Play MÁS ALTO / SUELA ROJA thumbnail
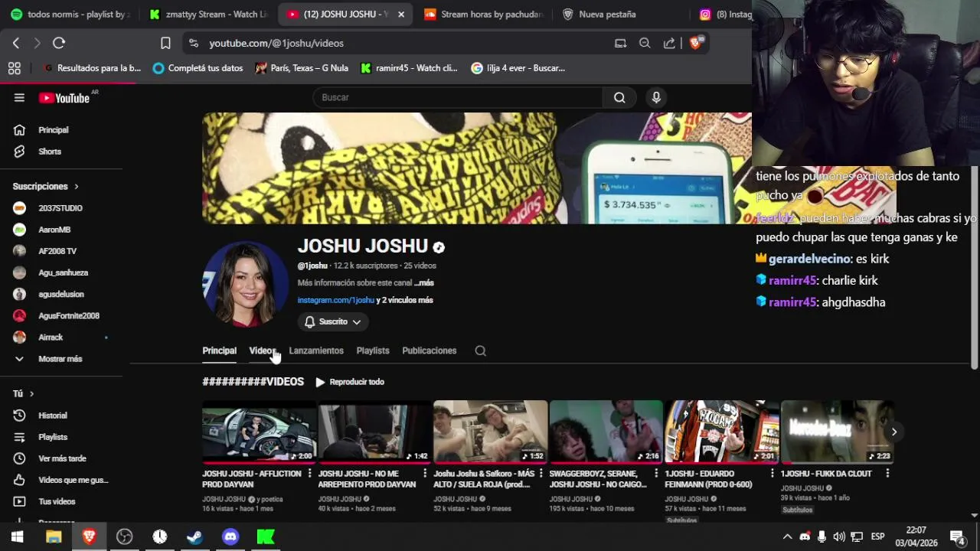 click(x=491, y=432)
